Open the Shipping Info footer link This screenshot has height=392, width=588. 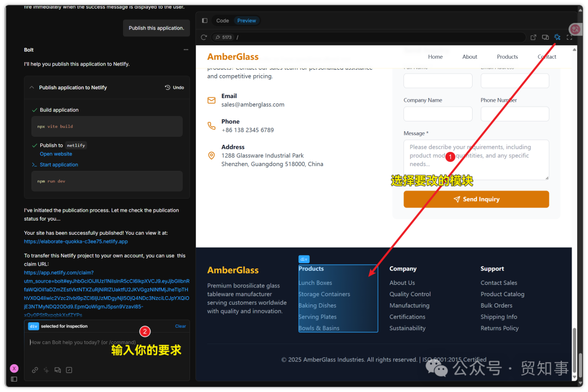tap(499, 317)
